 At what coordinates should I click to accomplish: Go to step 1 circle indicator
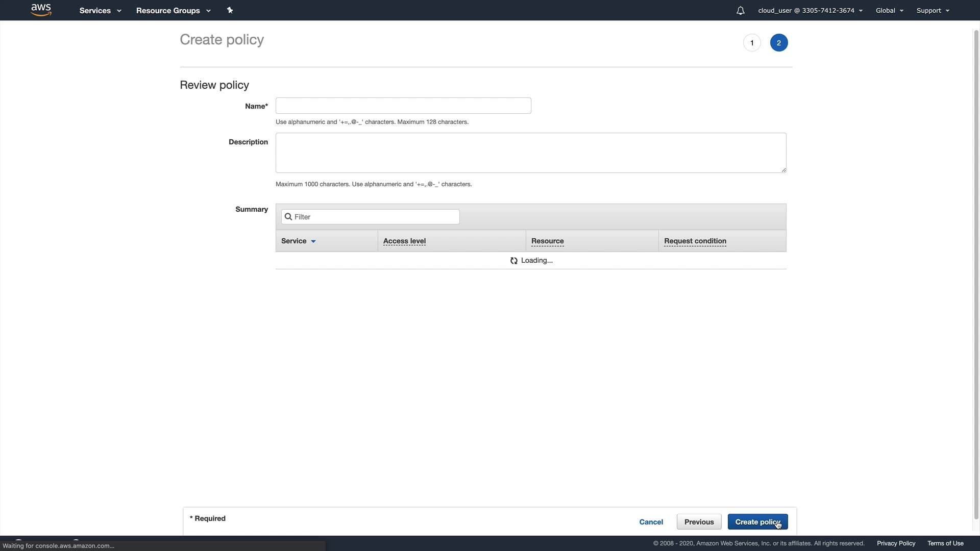(x=752, y=43)
